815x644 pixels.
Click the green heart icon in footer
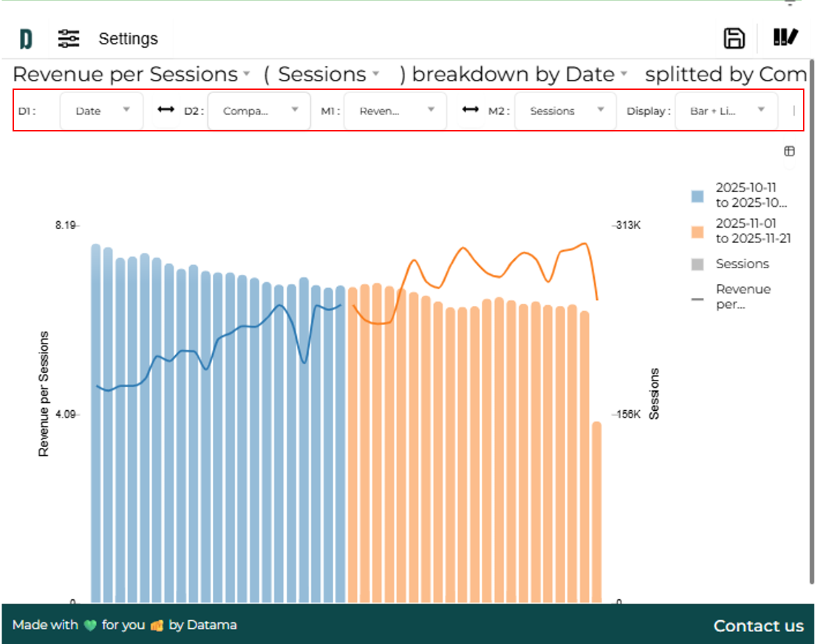click(90, 626)
